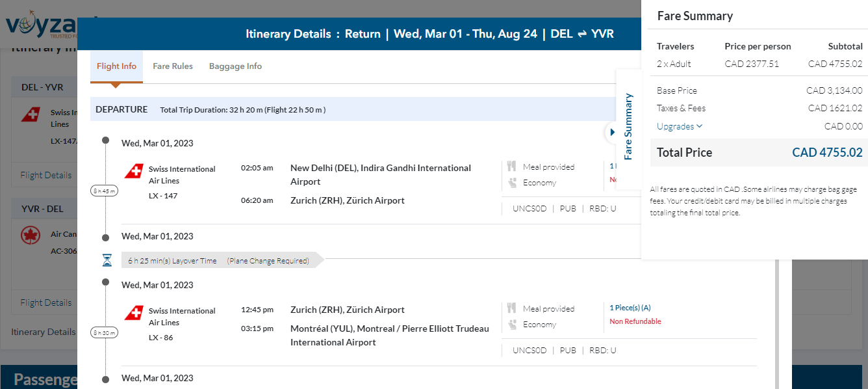Click the Swiss logo beside flight LX - 147
This screenshot has width=868, height=389.
point(134,171)
